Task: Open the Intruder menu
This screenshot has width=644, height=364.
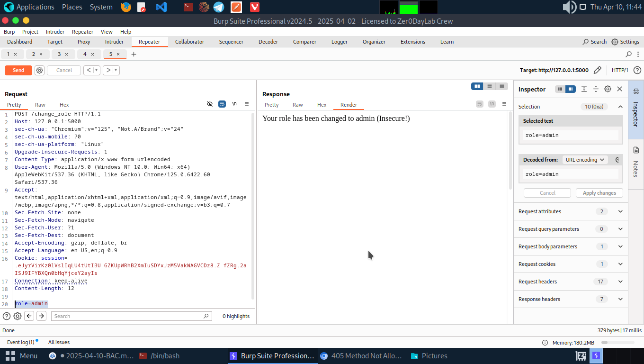Action: click(x=55, y=32)
